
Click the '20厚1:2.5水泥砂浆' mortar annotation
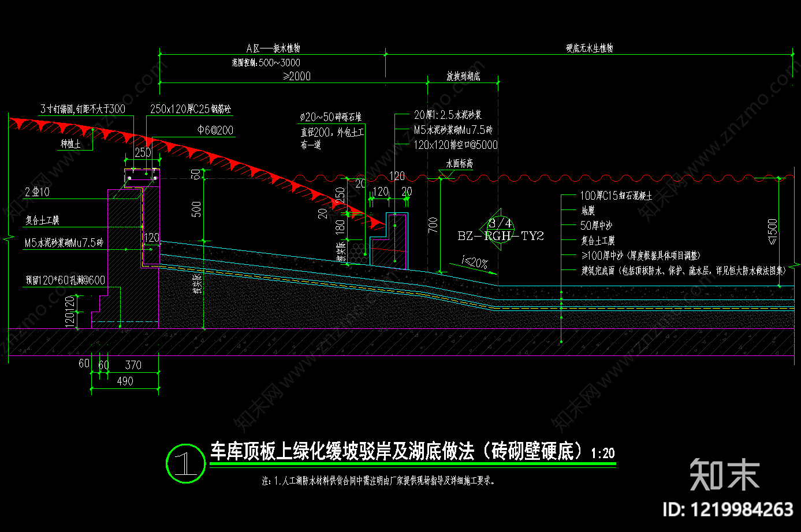point(448,115)
